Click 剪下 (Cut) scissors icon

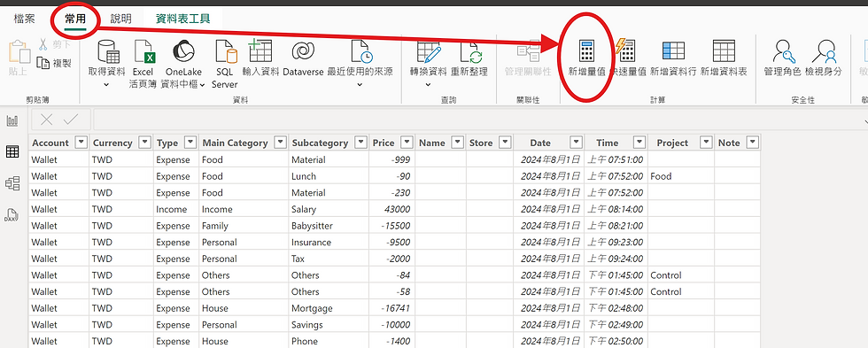click(43, 43)
